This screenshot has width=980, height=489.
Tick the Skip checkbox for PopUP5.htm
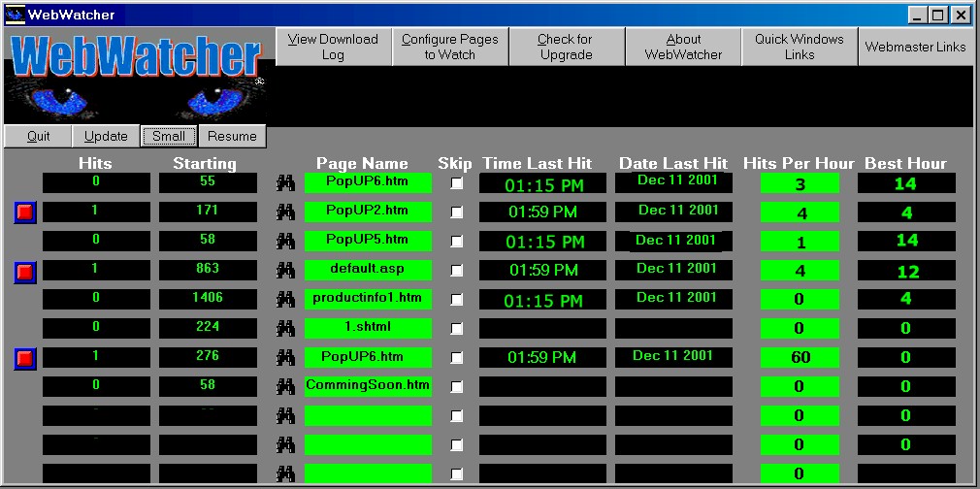(457, 242)
